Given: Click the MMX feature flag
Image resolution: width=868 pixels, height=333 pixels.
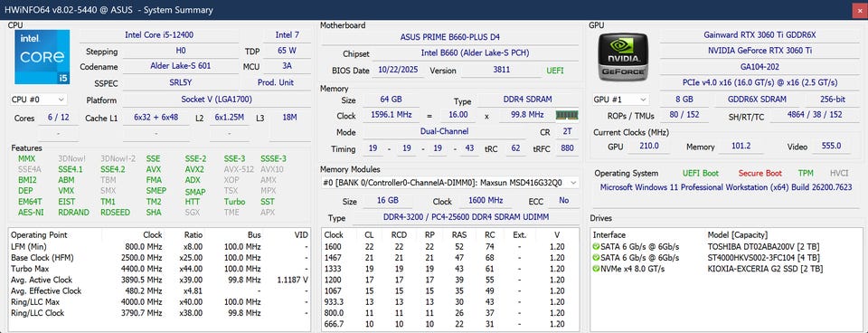Looking at the screenshot, I should coord(26,159).
